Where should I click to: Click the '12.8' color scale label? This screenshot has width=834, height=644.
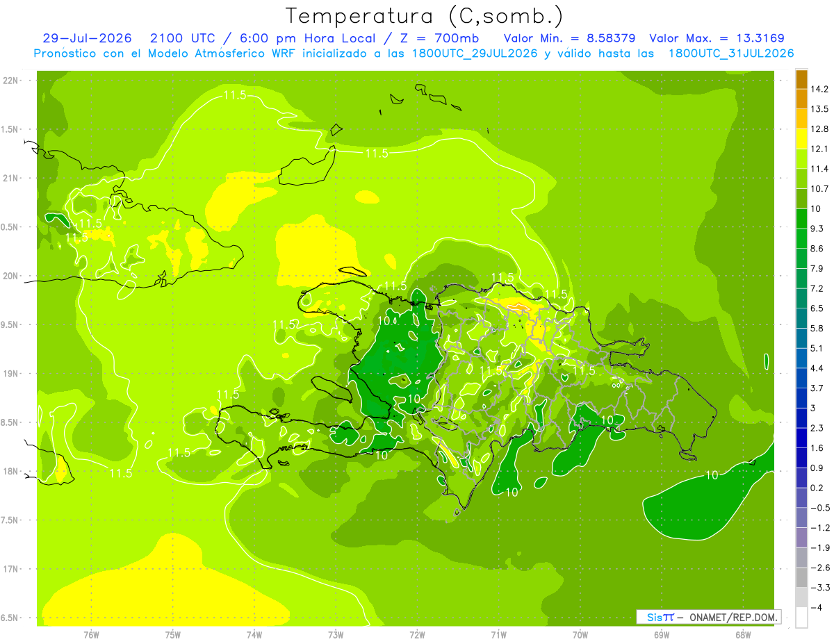click(x=820, y=129)
